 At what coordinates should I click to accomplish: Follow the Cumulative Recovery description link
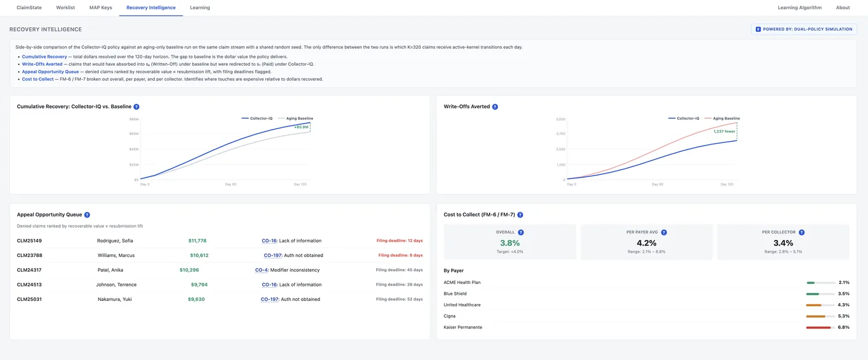[x=45, y=57]
